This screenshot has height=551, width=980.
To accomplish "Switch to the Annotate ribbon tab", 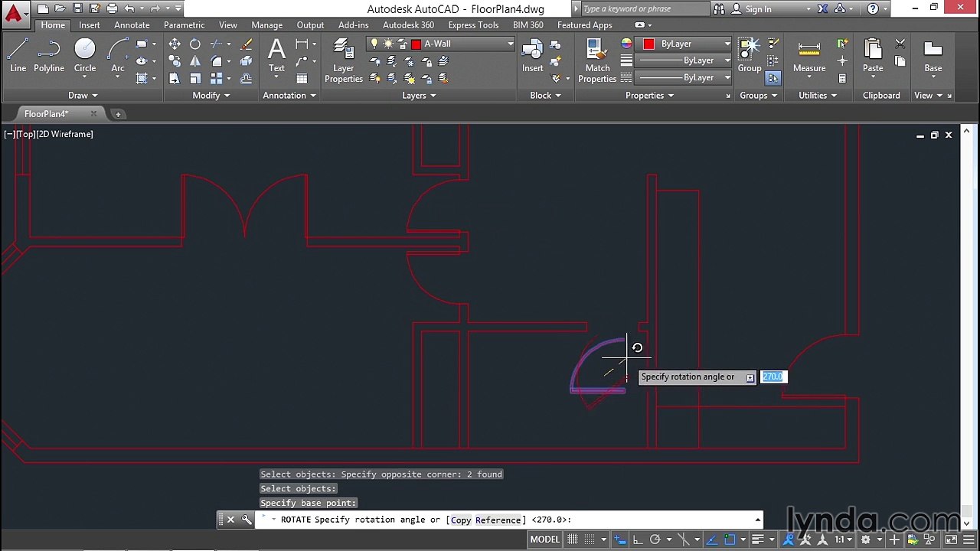I will (132, 25).
